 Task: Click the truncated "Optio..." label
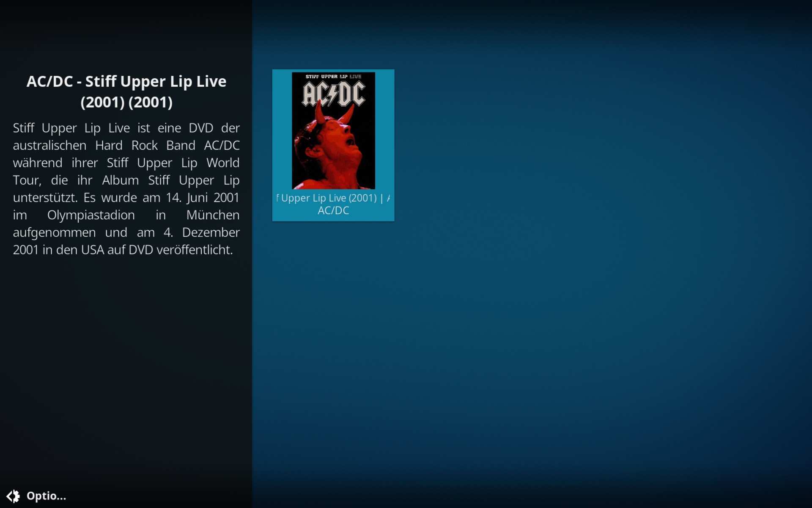coord(46,496)
